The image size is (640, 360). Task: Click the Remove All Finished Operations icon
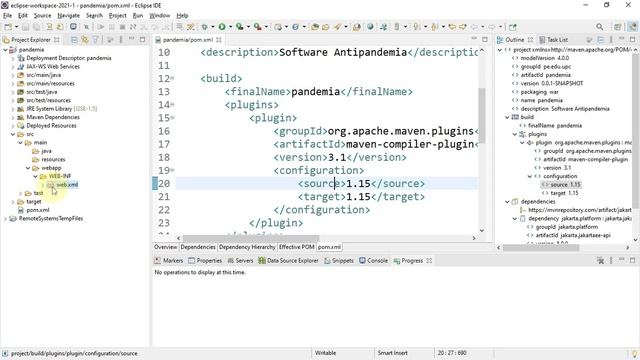(600, 260)
